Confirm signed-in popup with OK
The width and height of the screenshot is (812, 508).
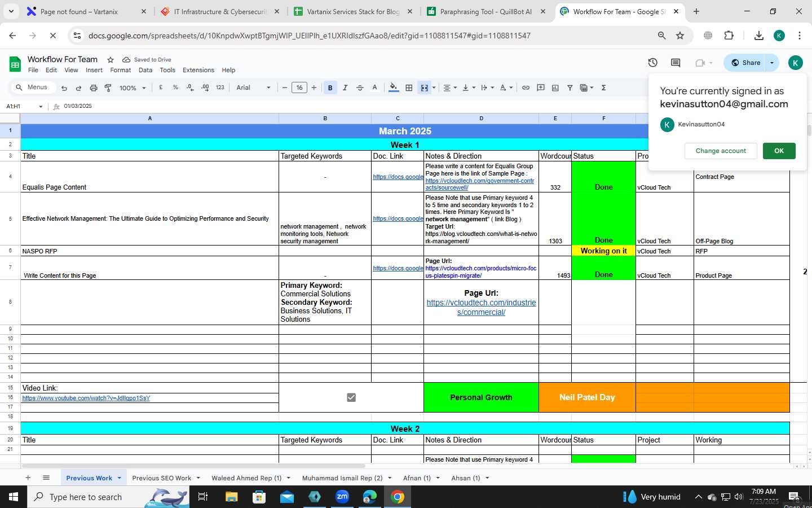779,151
